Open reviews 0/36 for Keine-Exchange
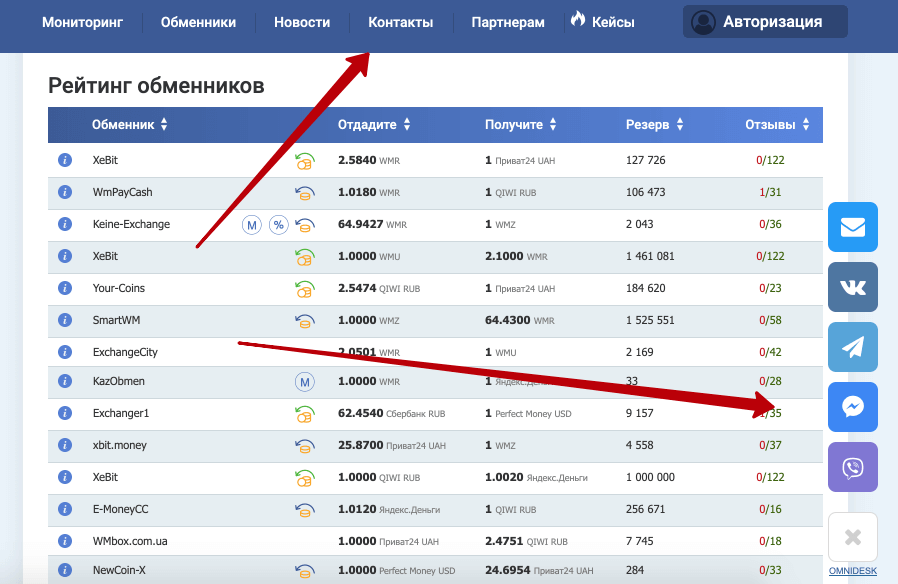This screenshot has height=584, width=898. (770, 224)
